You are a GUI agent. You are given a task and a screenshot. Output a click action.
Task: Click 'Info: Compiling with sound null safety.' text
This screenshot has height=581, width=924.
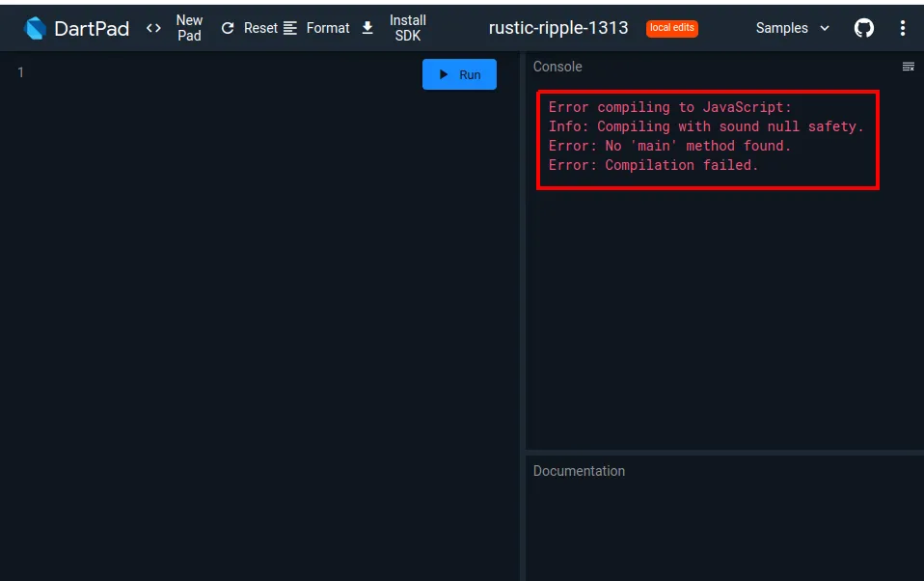tap(706, 126)
